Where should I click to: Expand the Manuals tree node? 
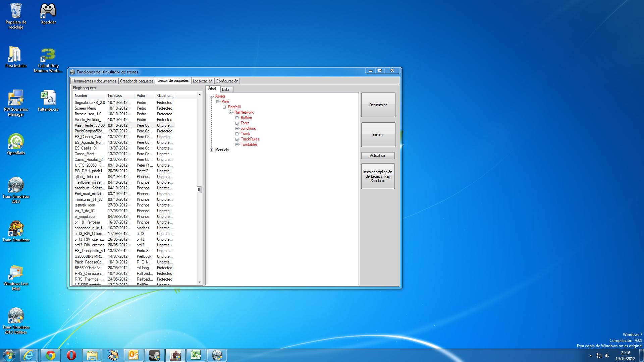(212, 150)
